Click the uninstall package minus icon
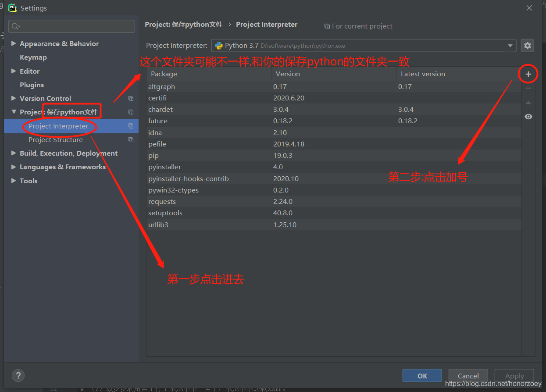The height and width of the screenshot is (392, 546). tap(528, 87)
